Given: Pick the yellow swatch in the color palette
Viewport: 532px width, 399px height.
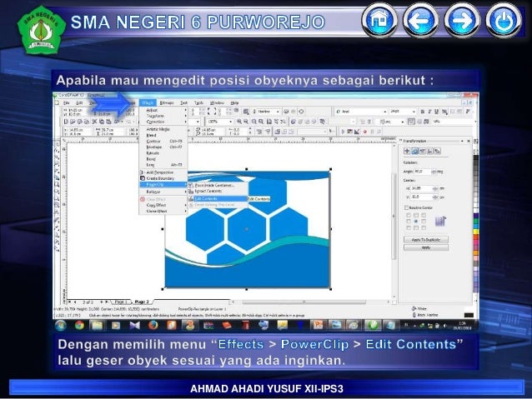Looking at the screenshot, I should coord(476,232).
